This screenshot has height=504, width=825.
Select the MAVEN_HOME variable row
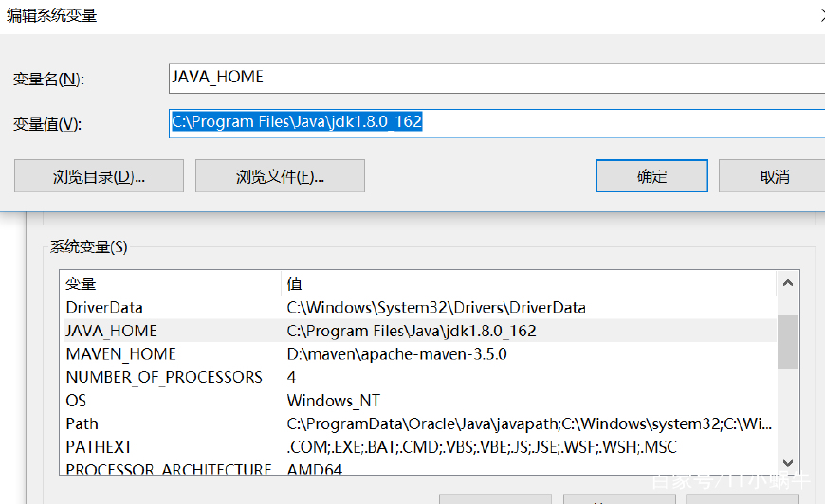(420, 353)
